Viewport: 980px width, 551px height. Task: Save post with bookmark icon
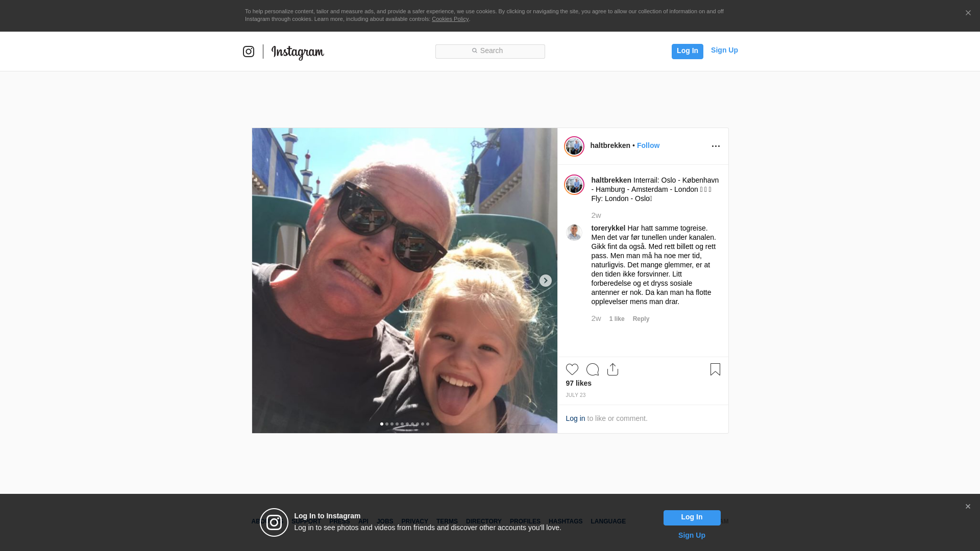(715, 369)
